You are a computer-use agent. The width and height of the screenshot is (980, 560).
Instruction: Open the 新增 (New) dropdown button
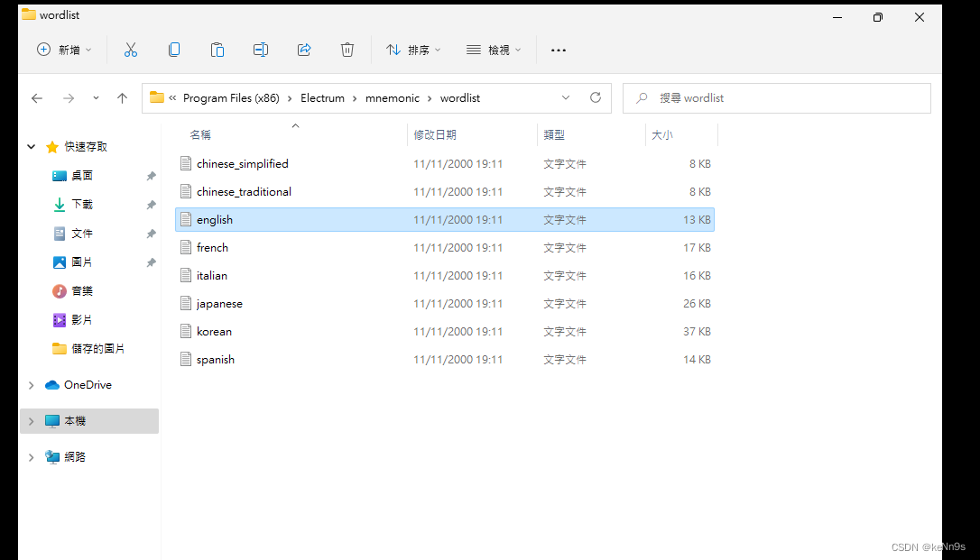pyautogui.click(x=64, y=50)
